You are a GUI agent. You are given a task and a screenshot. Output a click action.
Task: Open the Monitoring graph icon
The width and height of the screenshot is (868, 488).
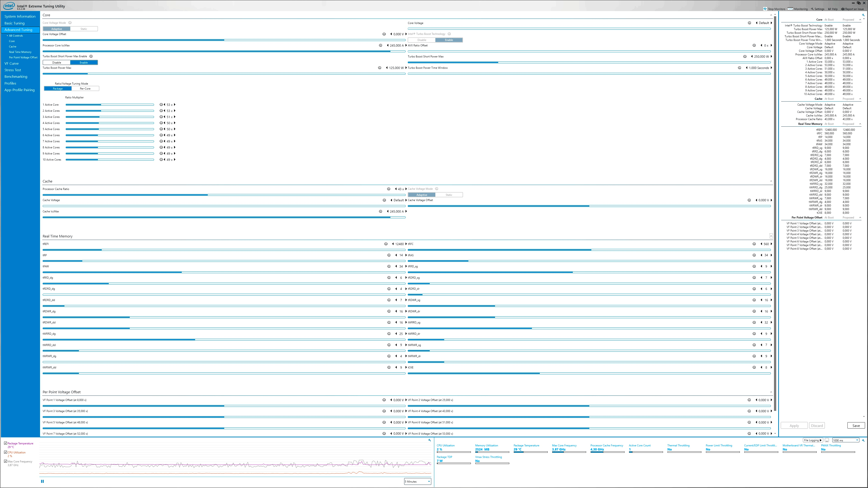(790, 9)
